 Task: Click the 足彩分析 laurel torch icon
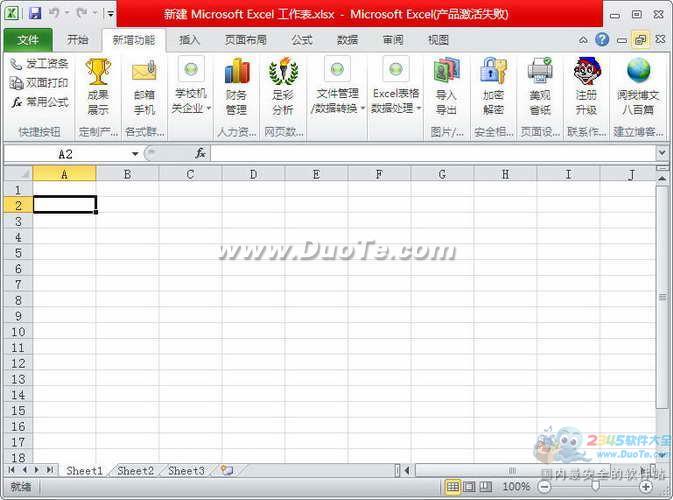tap(283, 72)
